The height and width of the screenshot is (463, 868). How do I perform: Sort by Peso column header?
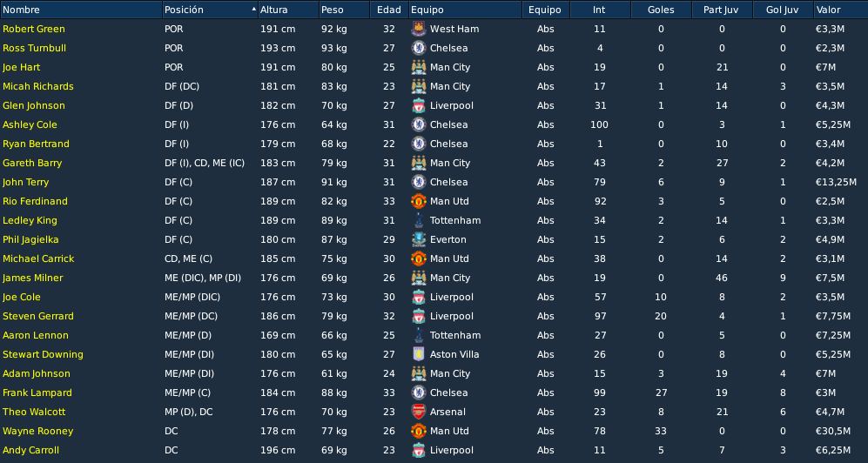(344, 10)
